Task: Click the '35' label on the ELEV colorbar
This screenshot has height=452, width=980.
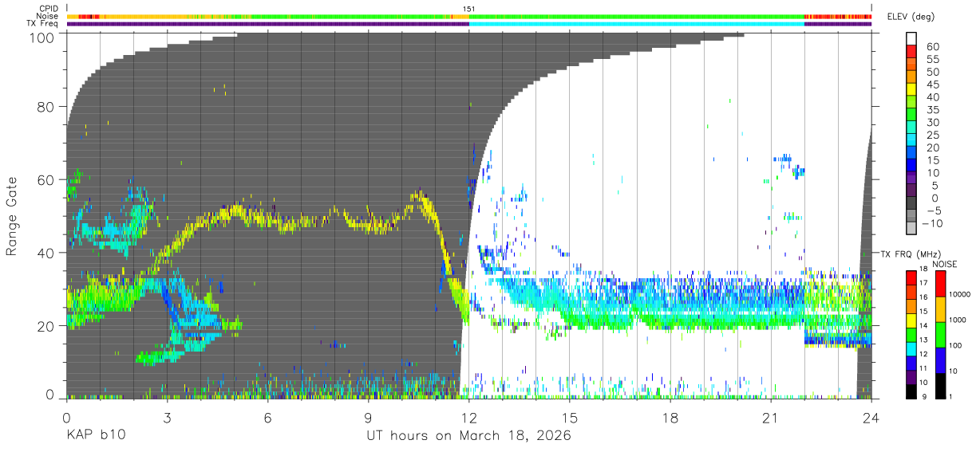Action: pyautogui.click(x=933, y=110)
